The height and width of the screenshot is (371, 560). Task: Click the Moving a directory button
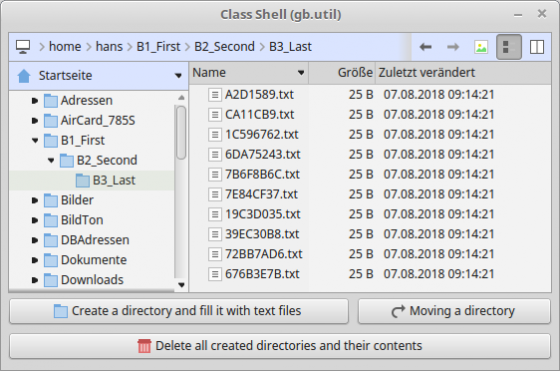point(454,311)
